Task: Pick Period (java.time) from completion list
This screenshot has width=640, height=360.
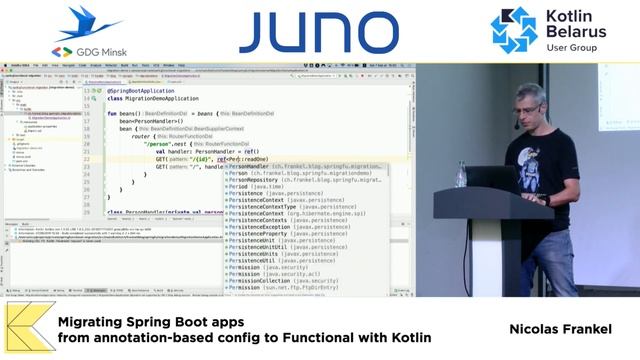Action: pyautogui.click(x=305, y=186)
